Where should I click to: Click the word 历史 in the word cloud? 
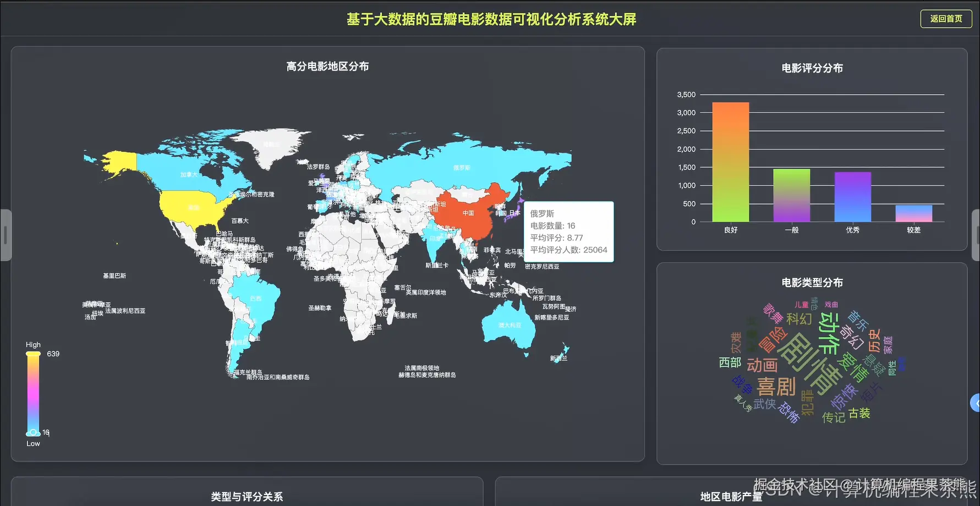[x=874, y=340]
